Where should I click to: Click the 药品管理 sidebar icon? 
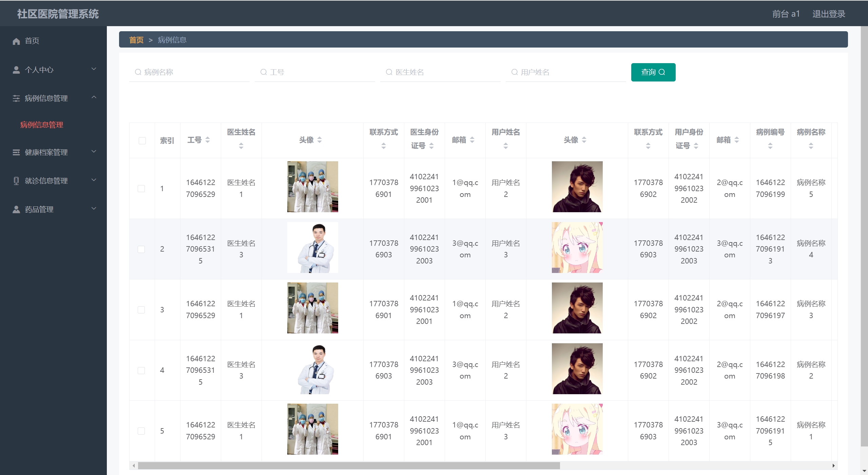click(16, 209)
